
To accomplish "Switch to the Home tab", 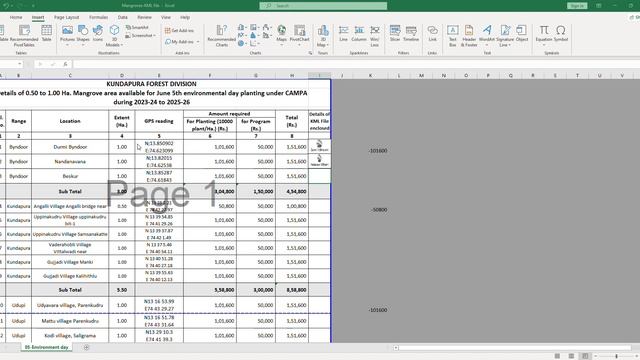I will point(16,17).
